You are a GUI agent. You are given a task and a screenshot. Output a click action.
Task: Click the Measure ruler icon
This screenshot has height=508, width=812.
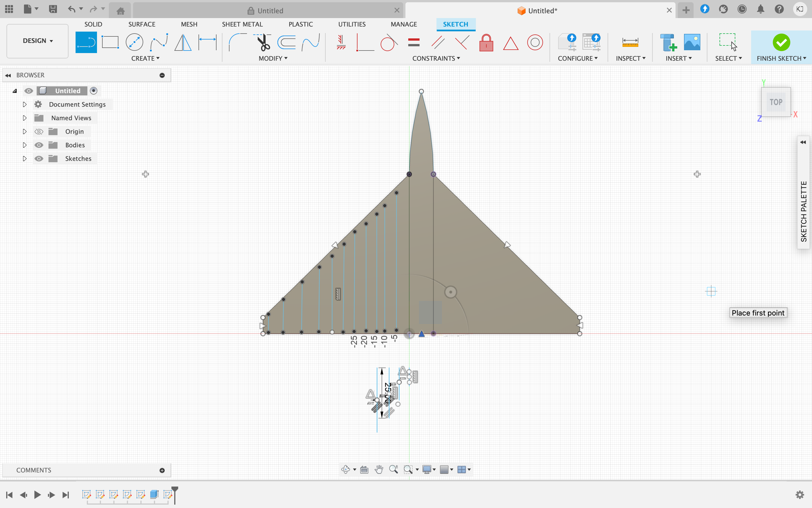(x=630, y=42)
